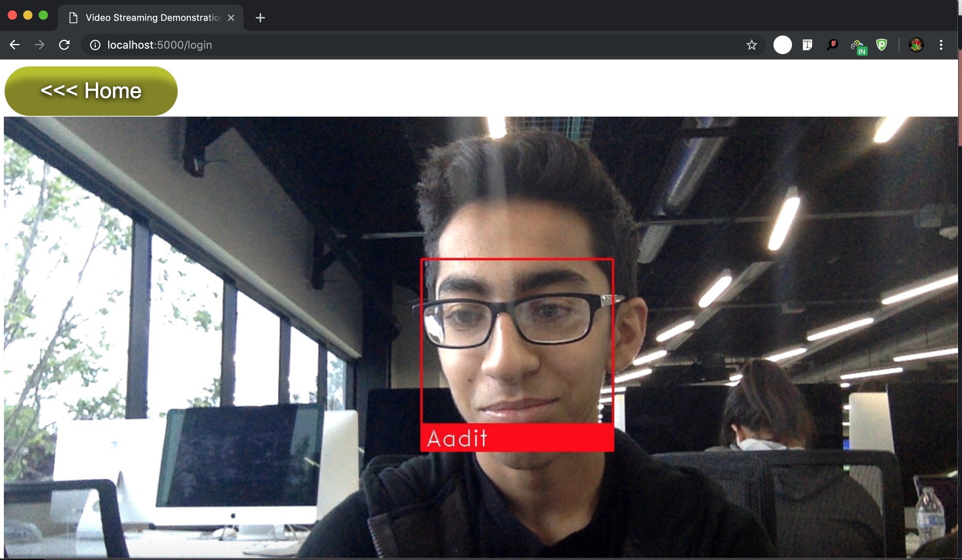
Task: Open the T font extension
Action: click(x=807, y=45)
